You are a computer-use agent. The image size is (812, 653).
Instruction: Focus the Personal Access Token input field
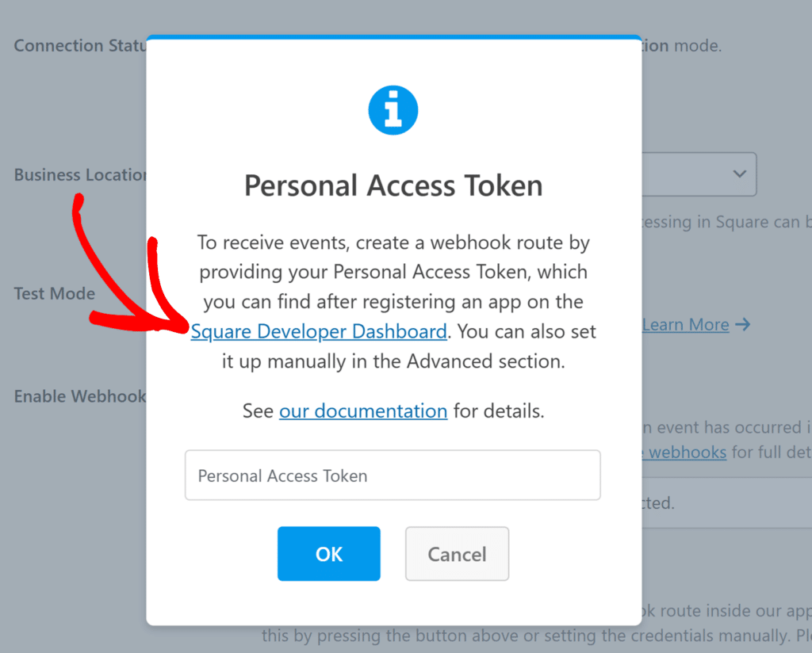coord(393,475)
